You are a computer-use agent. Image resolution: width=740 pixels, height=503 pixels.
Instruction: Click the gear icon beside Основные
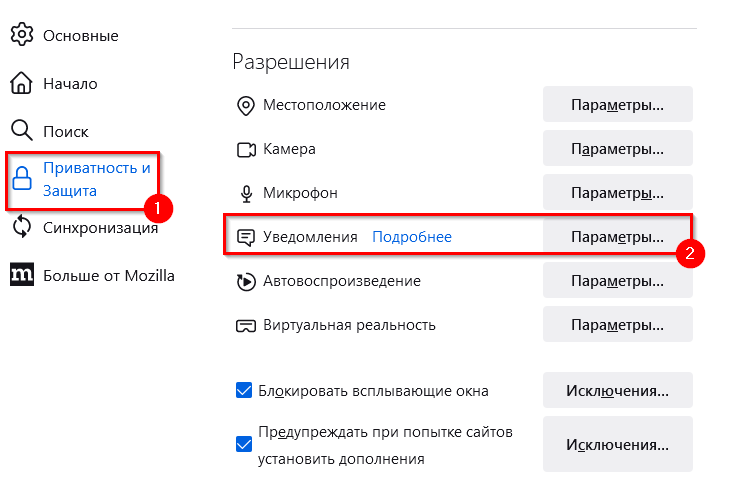pos(22,35)
